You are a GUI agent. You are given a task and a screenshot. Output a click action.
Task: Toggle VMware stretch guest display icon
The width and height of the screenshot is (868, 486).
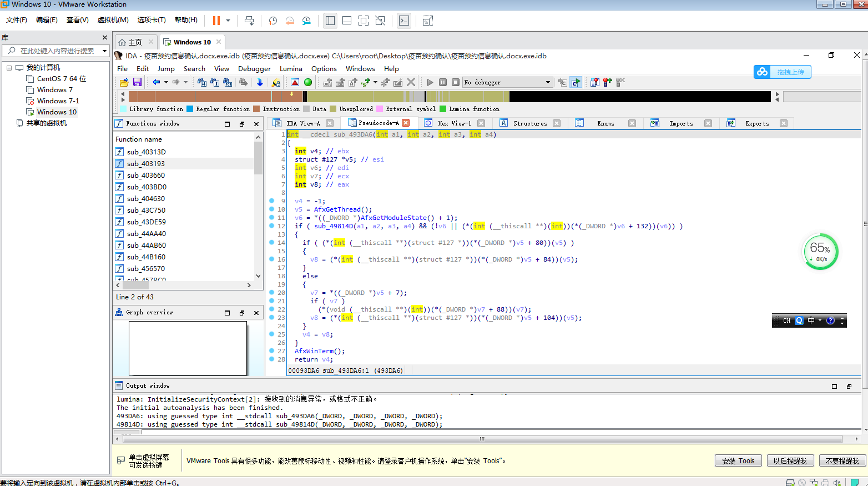pos(427,21)
